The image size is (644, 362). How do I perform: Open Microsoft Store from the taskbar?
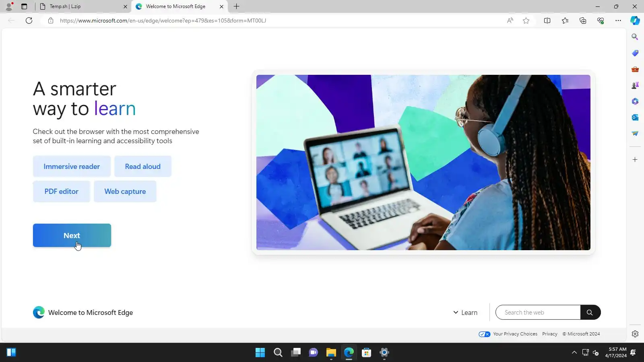click(x=367, y=353)
